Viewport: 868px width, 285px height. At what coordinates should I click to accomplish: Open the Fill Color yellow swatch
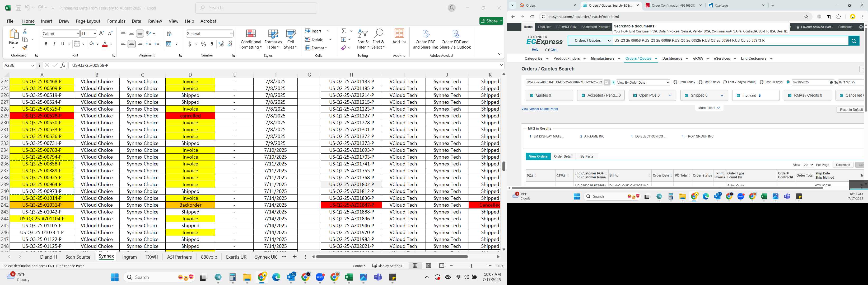tap(91, 44)
